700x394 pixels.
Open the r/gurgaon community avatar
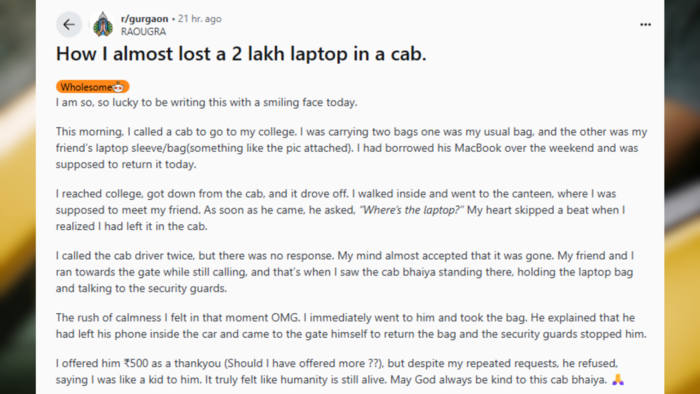(x=103, y=25)
